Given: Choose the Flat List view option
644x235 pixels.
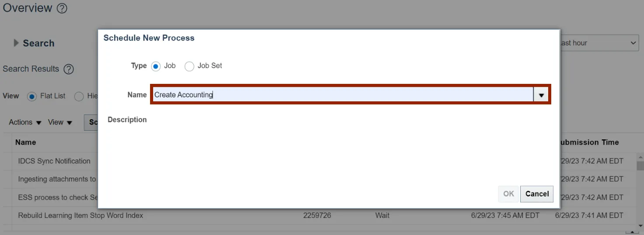Looking at the screenshot, I should coord(32,97).
